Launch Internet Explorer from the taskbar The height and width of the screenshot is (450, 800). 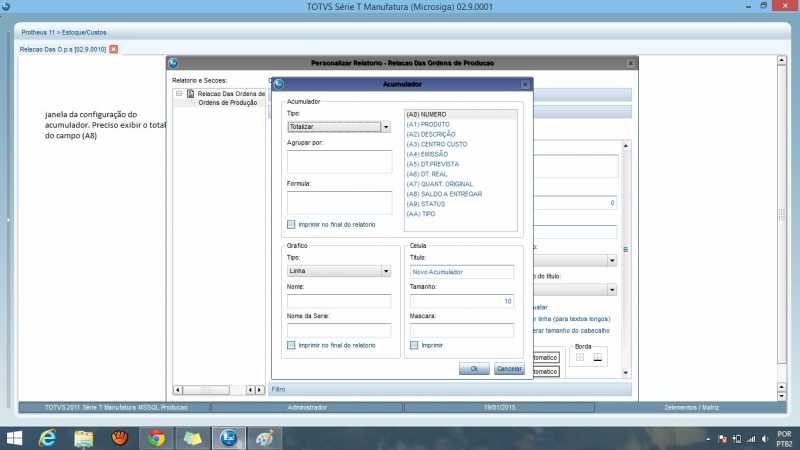click(x=47, y=438)
